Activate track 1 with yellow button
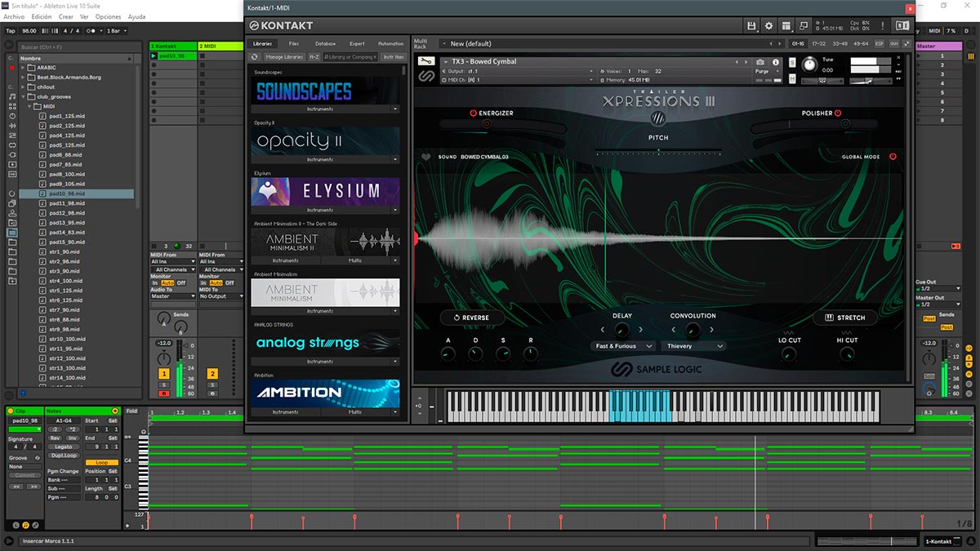Screen dimensions: 980x551 click(x=163, y=374)
